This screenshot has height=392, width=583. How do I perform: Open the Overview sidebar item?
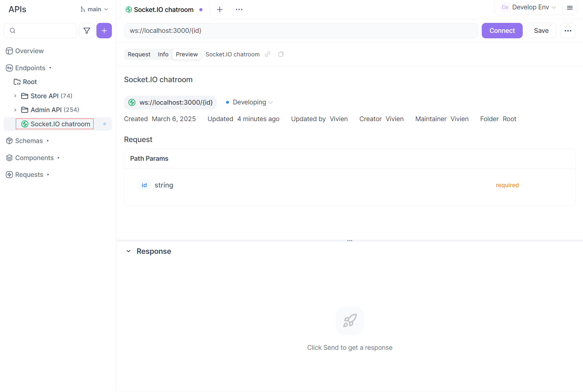click(29, 51)
